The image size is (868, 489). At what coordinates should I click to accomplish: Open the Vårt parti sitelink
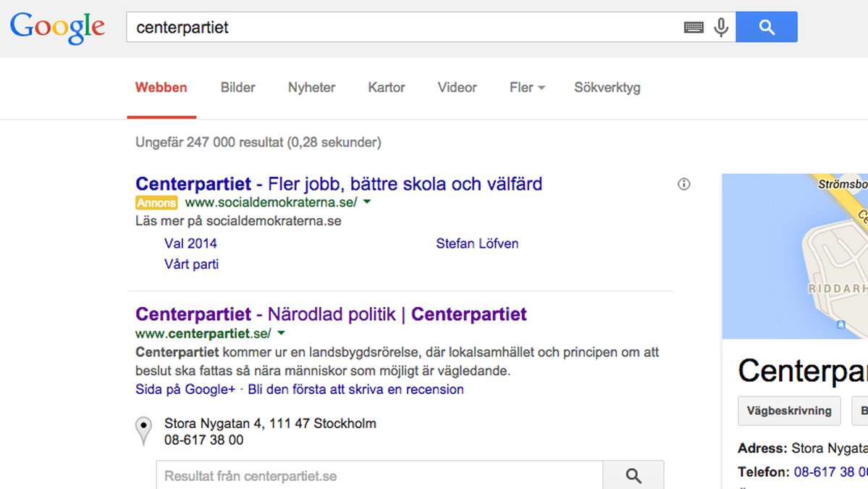pyautogui.click(x=192, y=264)
